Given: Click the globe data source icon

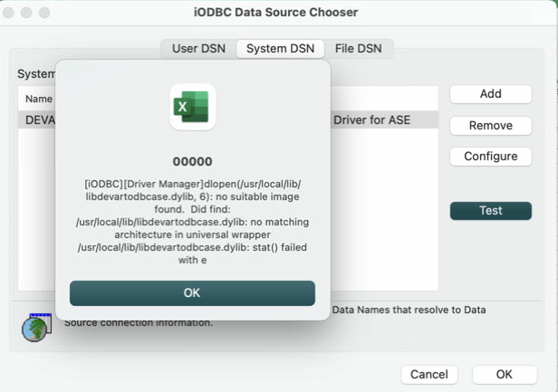Looking at the screenshot, I should pos(36,328).
